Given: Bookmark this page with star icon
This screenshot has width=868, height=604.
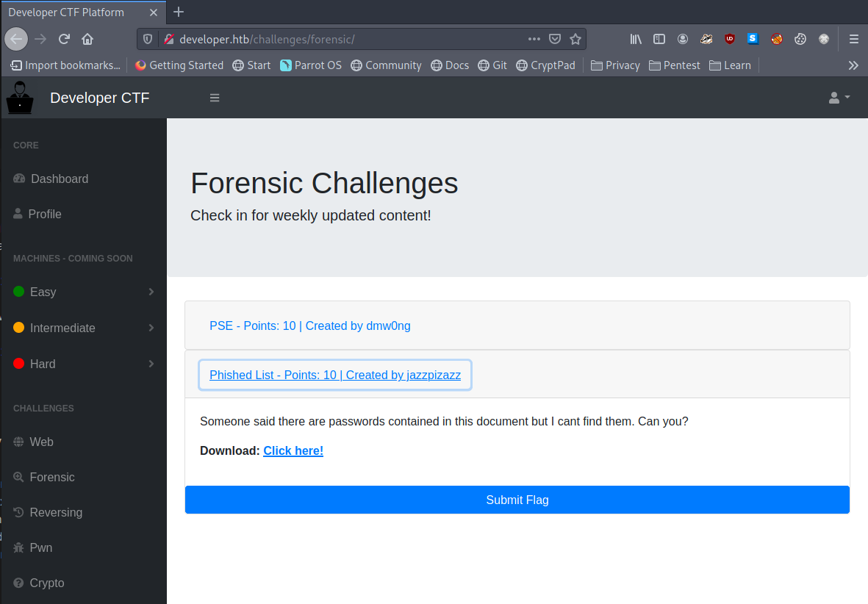Looking at the screenshot, I should point(575,39).
